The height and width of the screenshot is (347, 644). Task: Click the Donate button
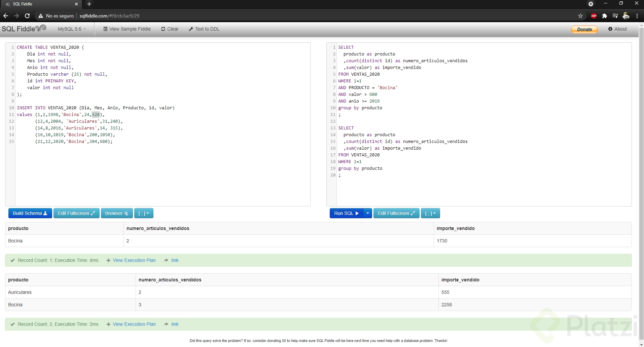pos(584,29)
